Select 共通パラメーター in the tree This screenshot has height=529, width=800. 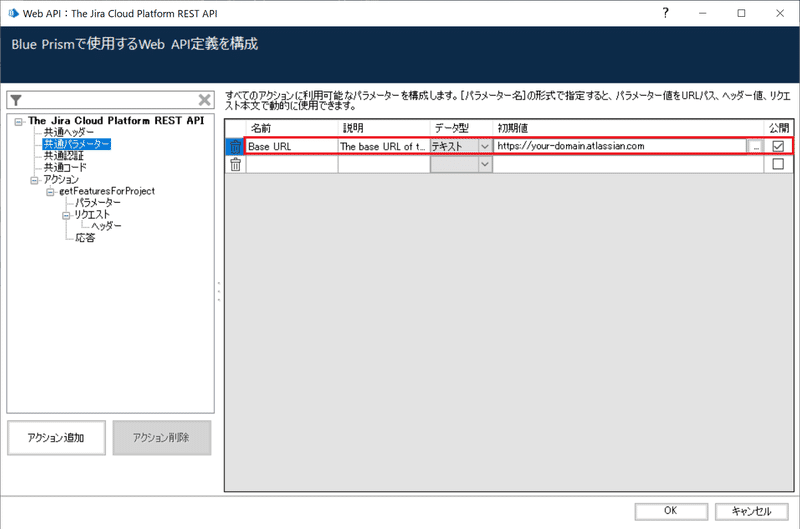coord(77,144)
